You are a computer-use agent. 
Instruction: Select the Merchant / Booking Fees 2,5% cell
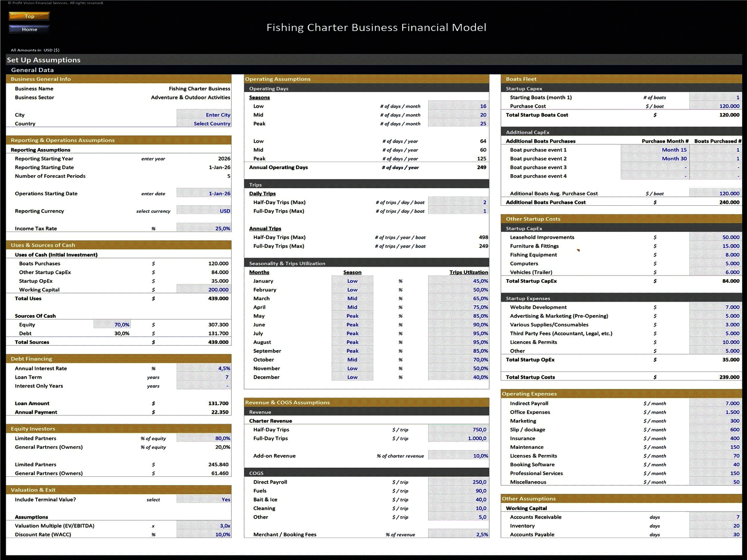pos(458,534)
